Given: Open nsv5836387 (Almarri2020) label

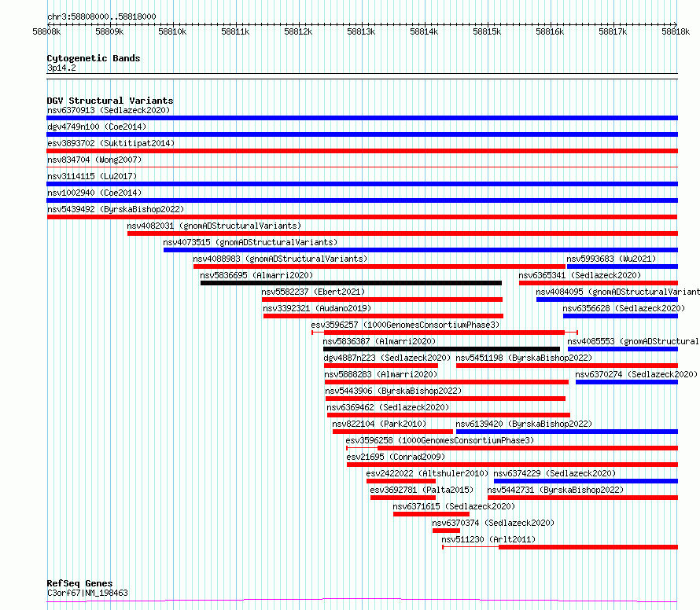Looking at the screenshot, I should click(379, 341).
